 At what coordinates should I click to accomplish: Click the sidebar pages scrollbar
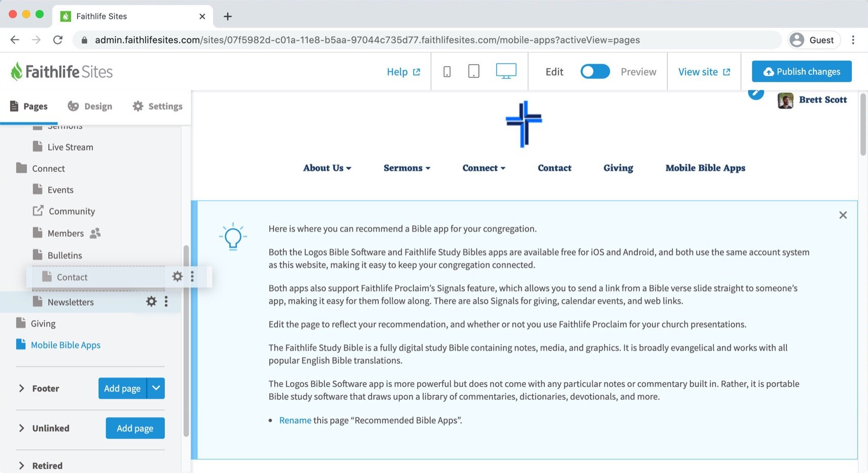click(186, 340)
